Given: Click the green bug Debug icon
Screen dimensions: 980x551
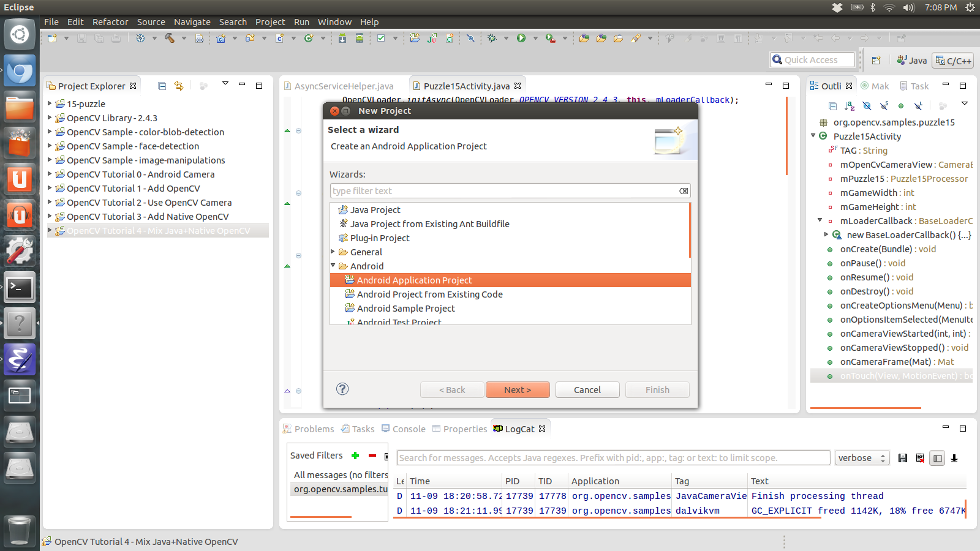Looking at the screenshot, I should [x=492, y=39].
